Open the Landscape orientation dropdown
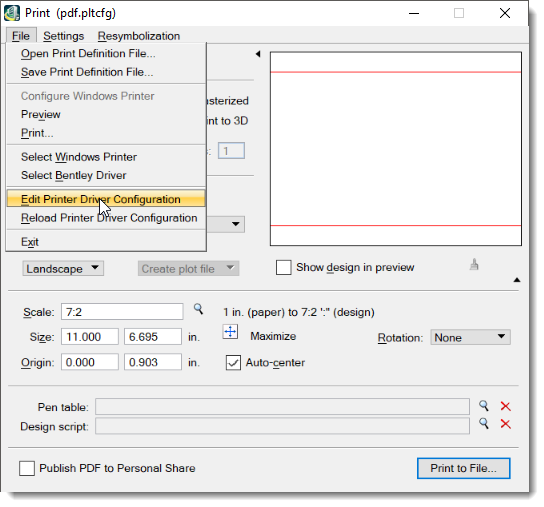 point(63,269)
